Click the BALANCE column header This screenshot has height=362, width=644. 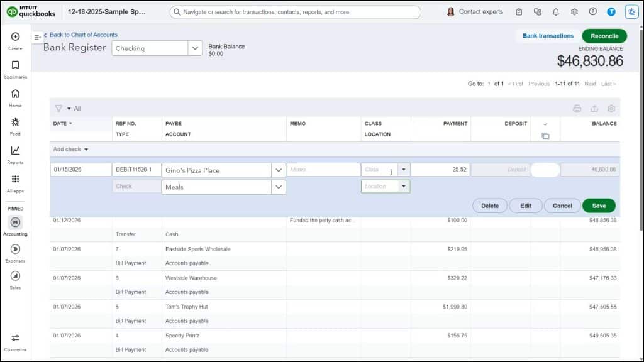[604, 124]
